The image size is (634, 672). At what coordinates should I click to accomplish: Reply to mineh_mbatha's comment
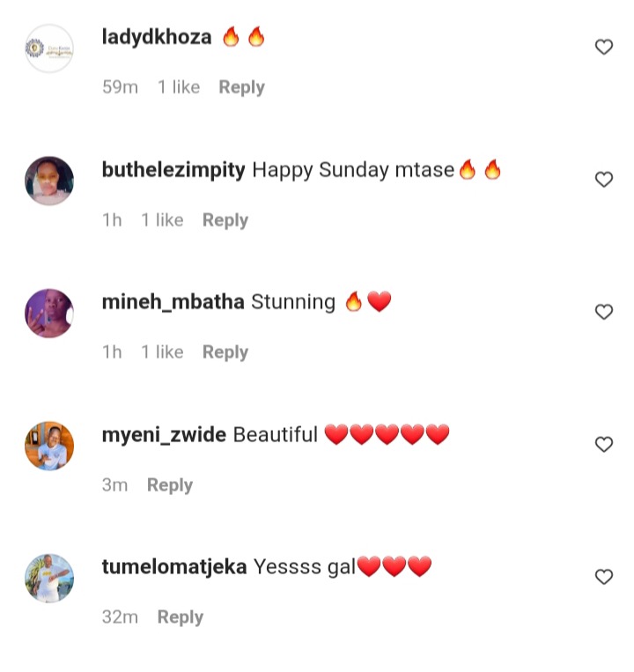tap(225, 352)
